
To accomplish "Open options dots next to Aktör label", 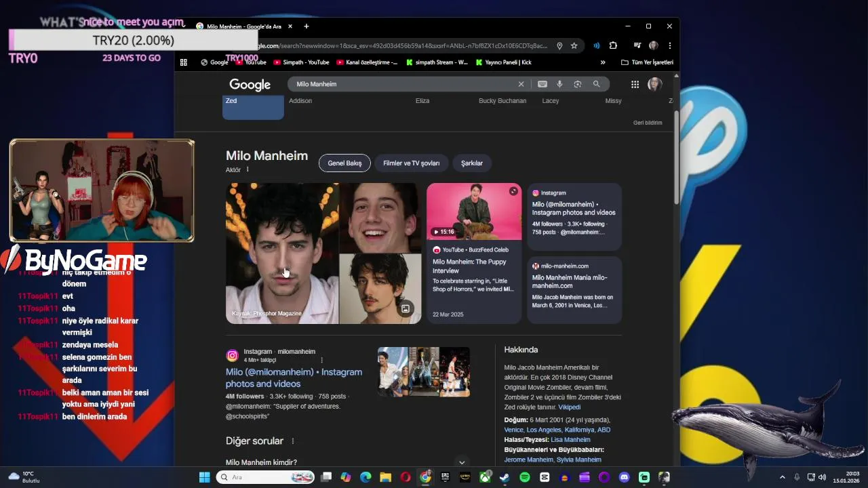I will coord(248,169).
